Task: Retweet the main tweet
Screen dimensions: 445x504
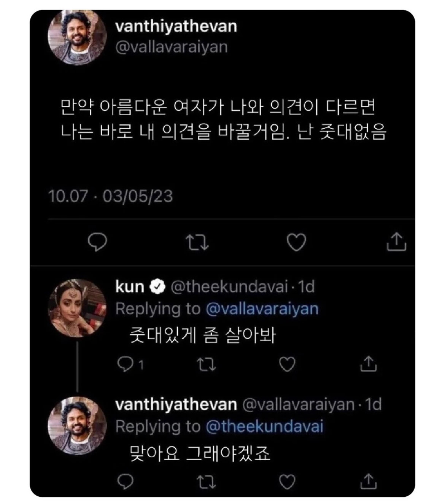Action: [x=197, y=242]
